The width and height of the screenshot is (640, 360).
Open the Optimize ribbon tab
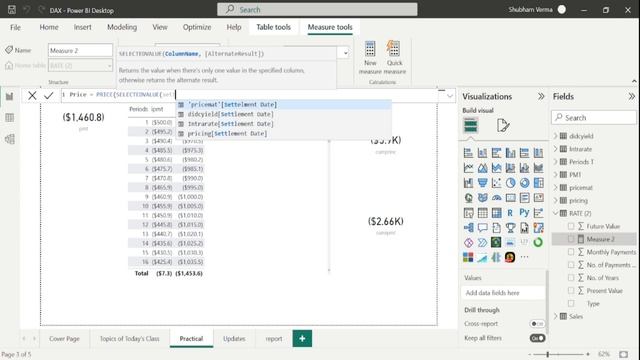point(197,27)
